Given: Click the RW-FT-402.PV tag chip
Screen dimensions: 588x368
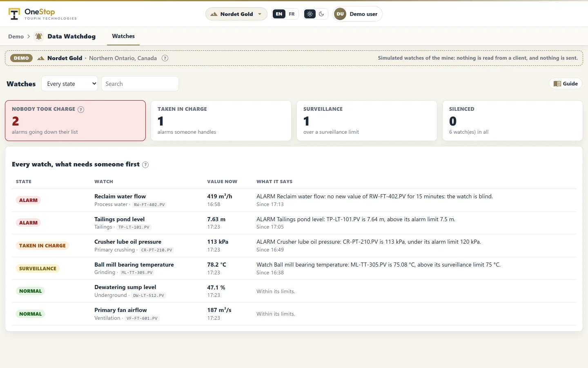Looking at the screenshot, I should [149, 204].
